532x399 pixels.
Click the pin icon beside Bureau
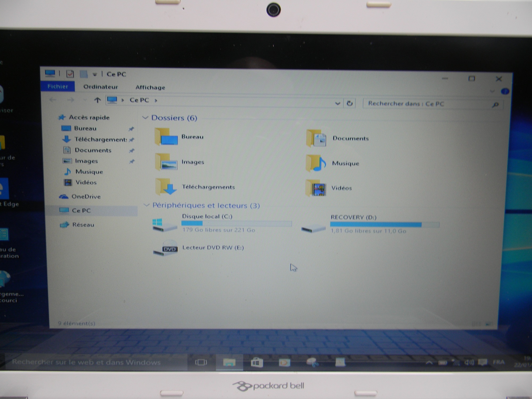click(131, 129)
